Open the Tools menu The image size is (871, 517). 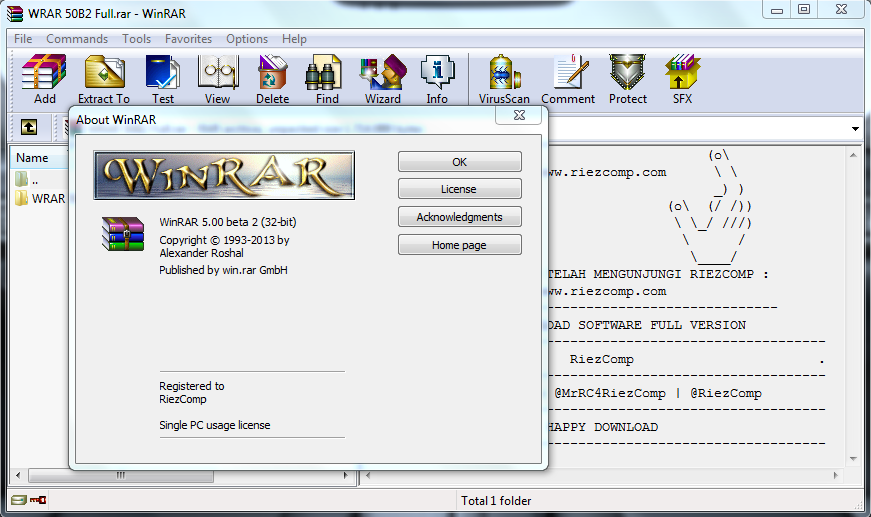pyautogui.click(x=137, y=39)
